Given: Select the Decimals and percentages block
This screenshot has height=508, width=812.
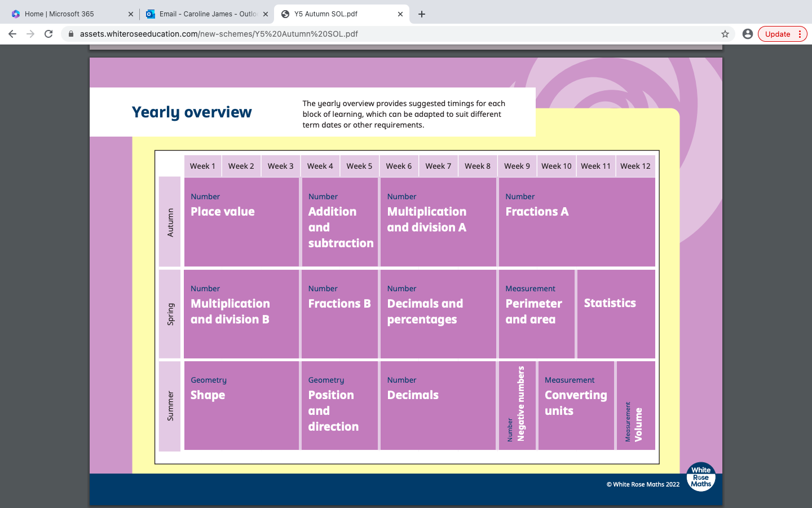Looking at the screenshot, I should [x=438, y=314].
